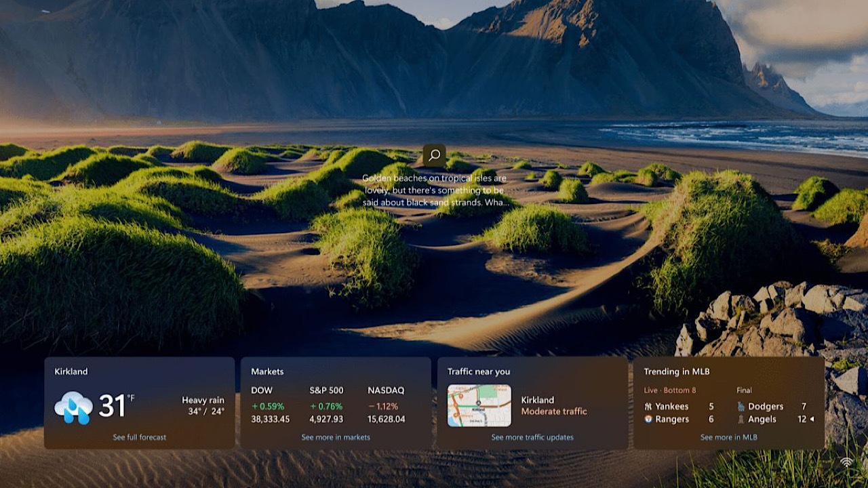The image size is (868, 488).
Task: Click the Dodgers team logo
Action: pyautogui.click(x=741, y=407)
